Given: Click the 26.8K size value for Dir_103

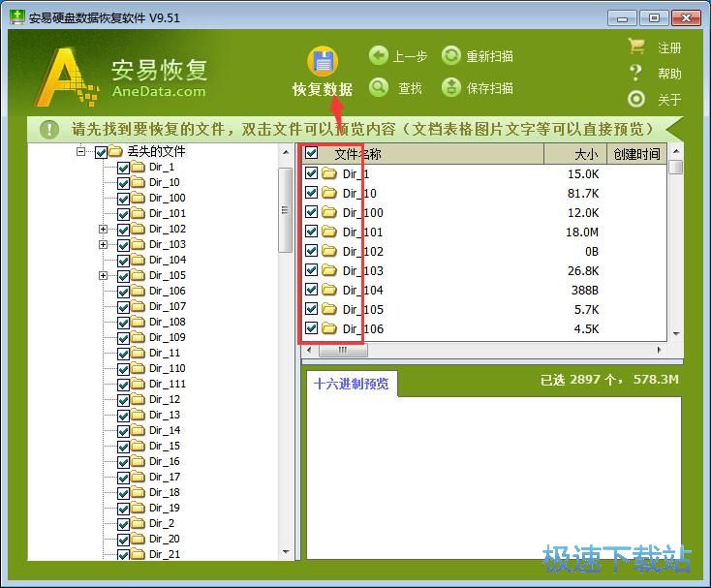Looking at the screenshot, I should pos(583,271).
